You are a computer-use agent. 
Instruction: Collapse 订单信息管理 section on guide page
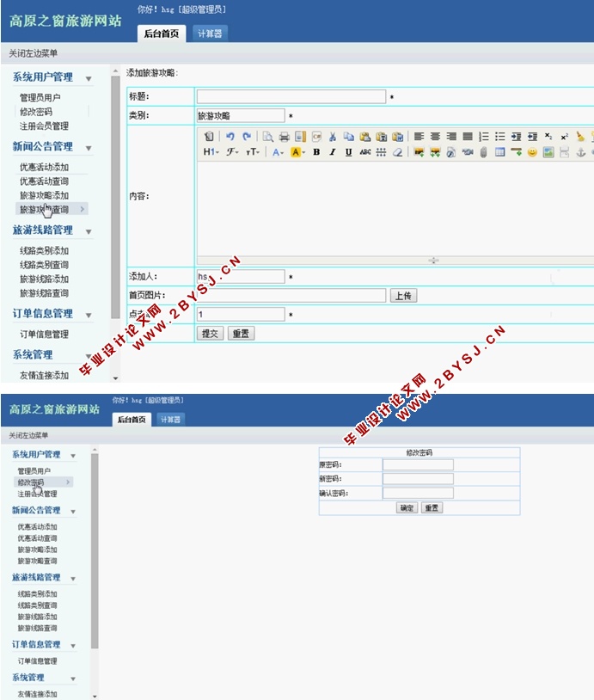[89, 316]
